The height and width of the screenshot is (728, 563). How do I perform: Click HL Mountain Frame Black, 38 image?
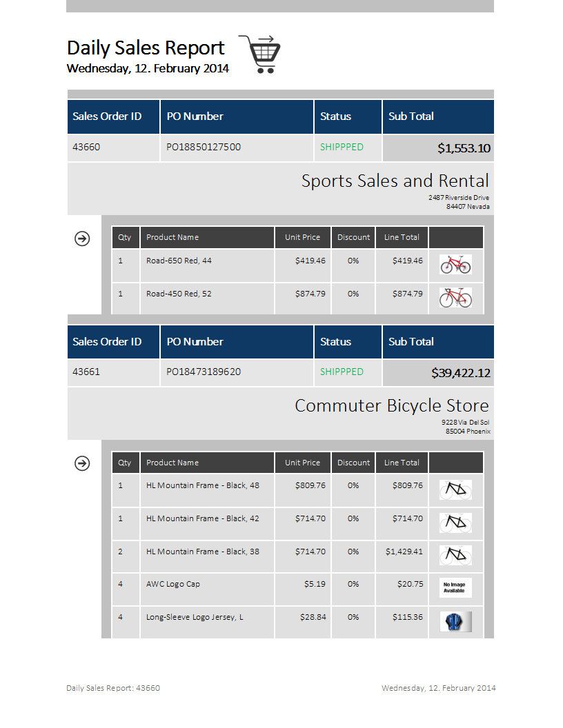coord(455,555)
